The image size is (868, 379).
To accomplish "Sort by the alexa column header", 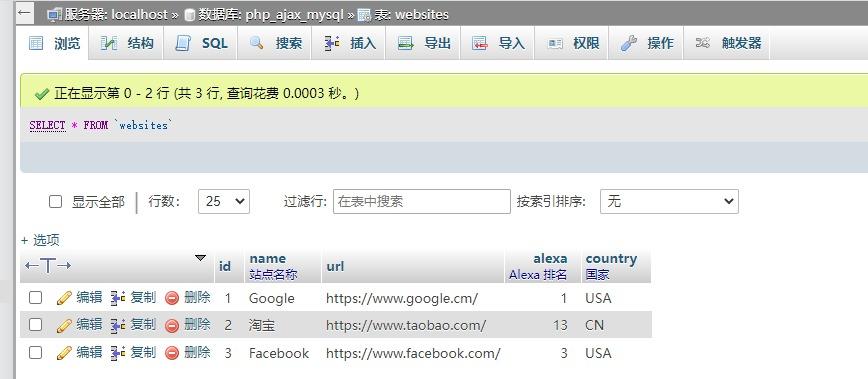I will pyautogui.click(x=550, y=258).
